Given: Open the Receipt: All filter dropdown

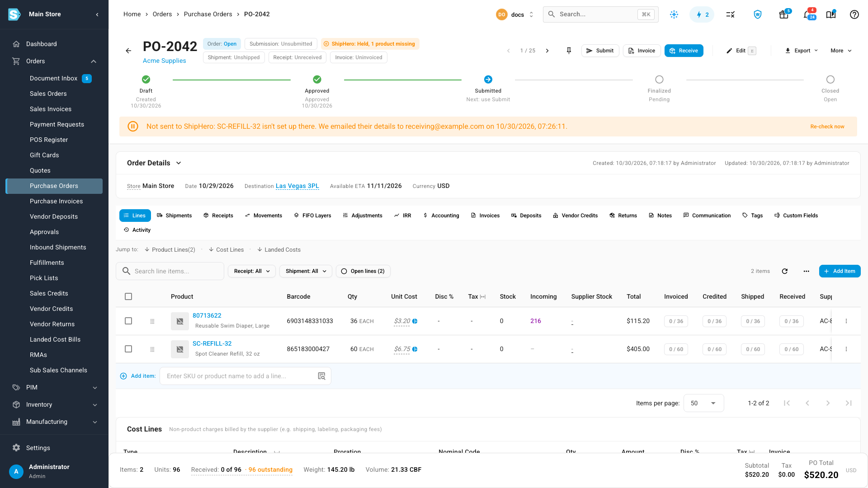Looking at the screenshot, I should pos(252,271).
